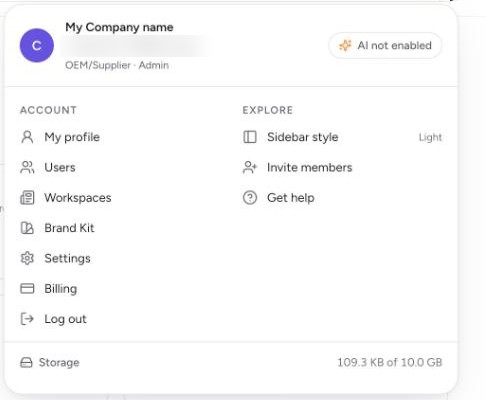
Task: Click the 109.3 KB of 10.0 GB text
Action: click(x=390, y=362)
